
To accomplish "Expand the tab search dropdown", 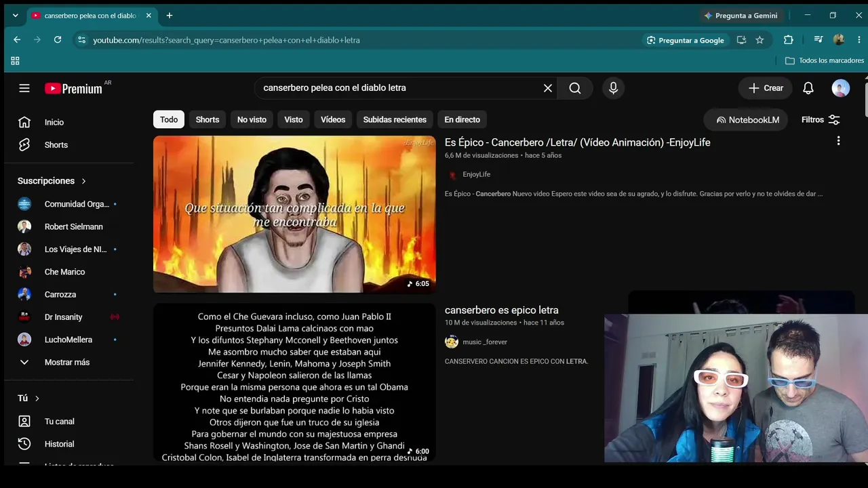I will click(x=15, y=16).
